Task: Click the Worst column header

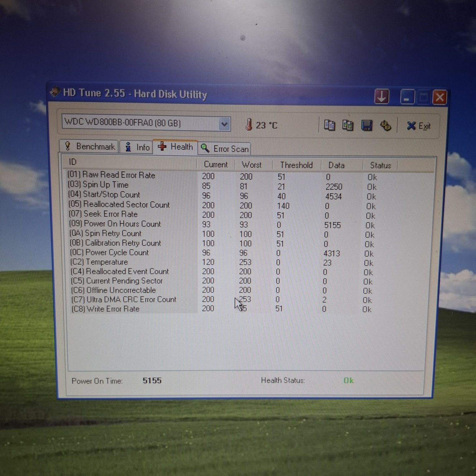Action: 252,165
